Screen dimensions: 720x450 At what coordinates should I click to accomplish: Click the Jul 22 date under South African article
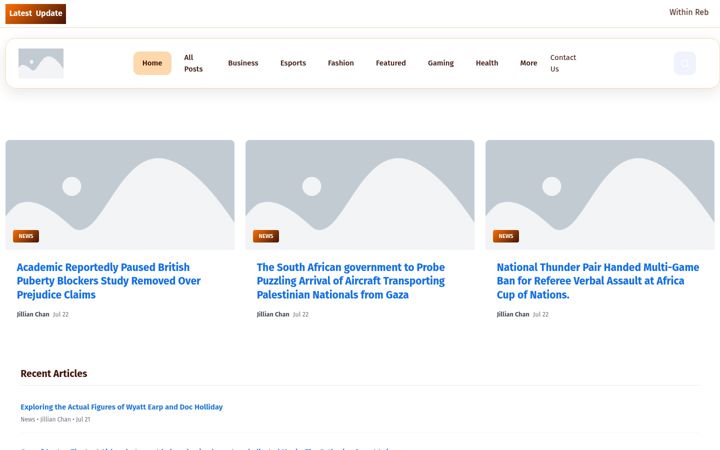pos(301,315)
